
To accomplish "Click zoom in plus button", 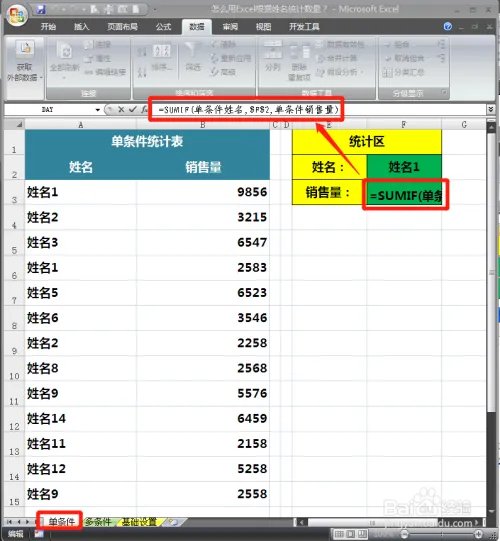I will (x=478, y=534).
